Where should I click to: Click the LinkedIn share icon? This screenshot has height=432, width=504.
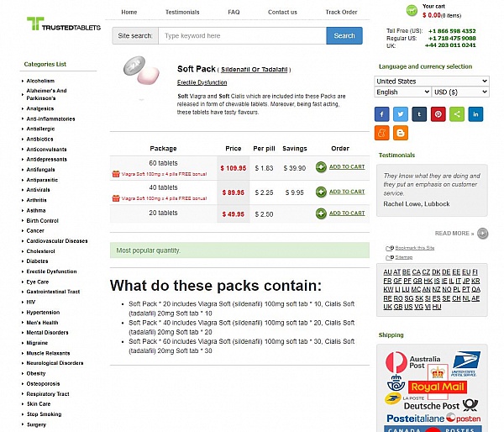[475, 114]
